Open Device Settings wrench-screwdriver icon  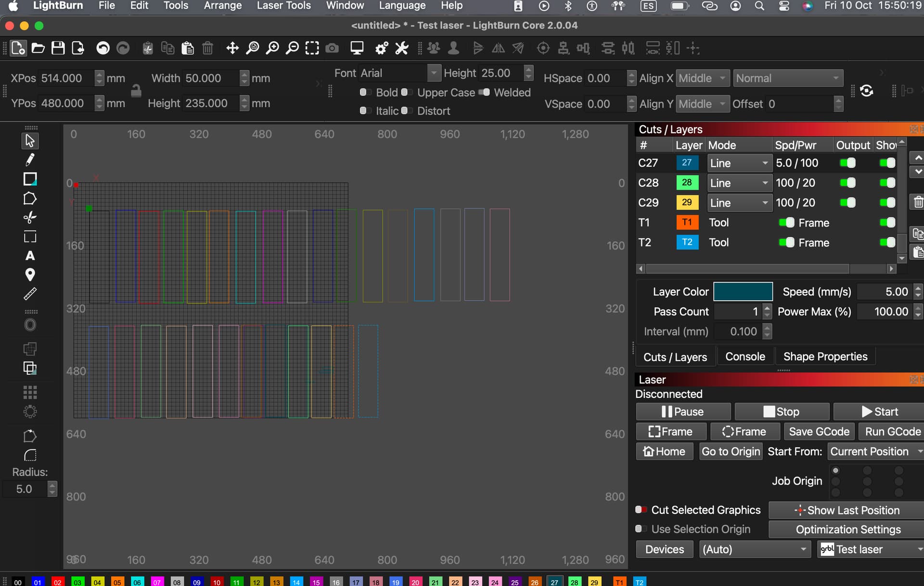pyautogui.click(x=402, y=48)
